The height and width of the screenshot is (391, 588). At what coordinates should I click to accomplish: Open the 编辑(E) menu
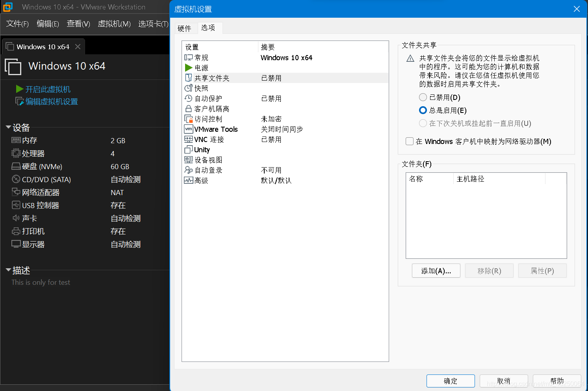point(48,24)
